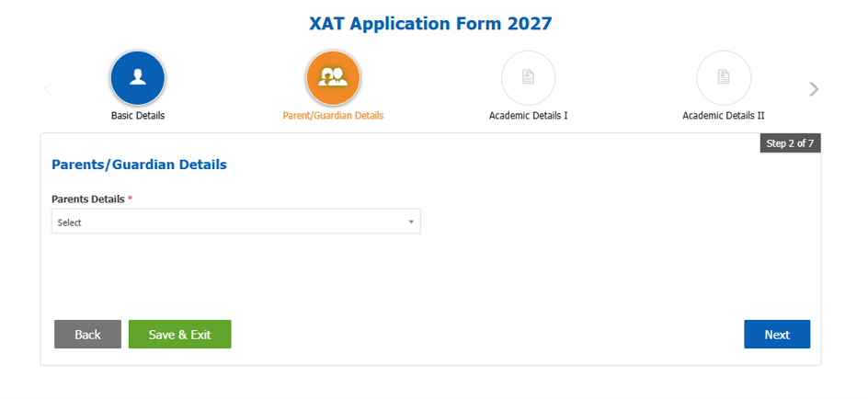868x399 pixels.
Task: Click the Basic Details step label
Action: (x=138, y=116)
